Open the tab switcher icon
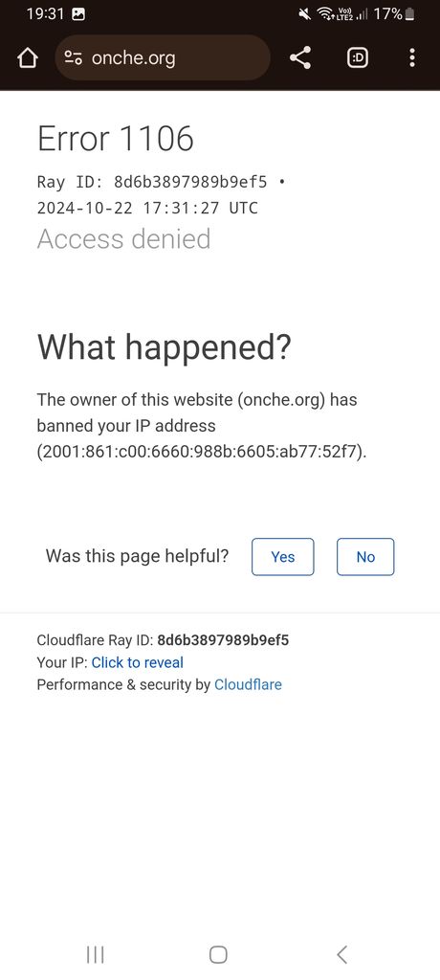The image size is (440, 980). point(358,58)
